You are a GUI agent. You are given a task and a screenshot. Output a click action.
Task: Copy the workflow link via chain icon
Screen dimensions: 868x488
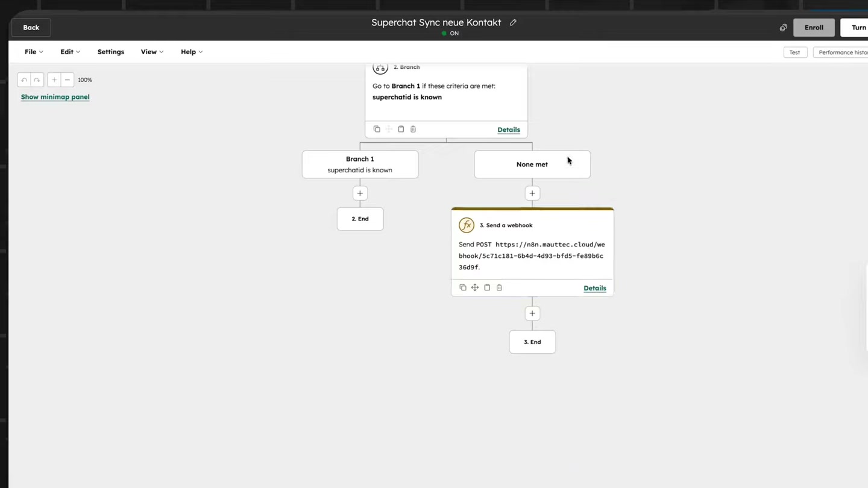[x=783, y=27]
